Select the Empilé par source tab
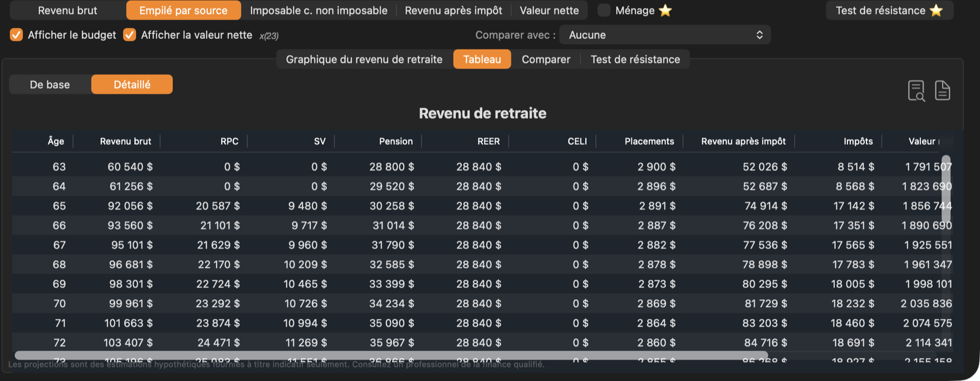Screen dimensions: 980x381 (183, 10)
